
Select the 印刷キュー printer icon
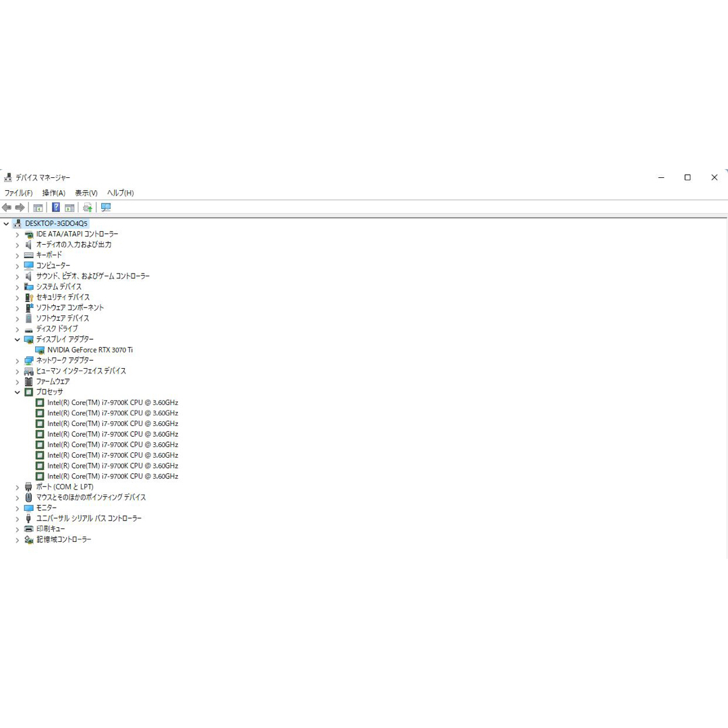pyautogui.click(x=29, y=529)
